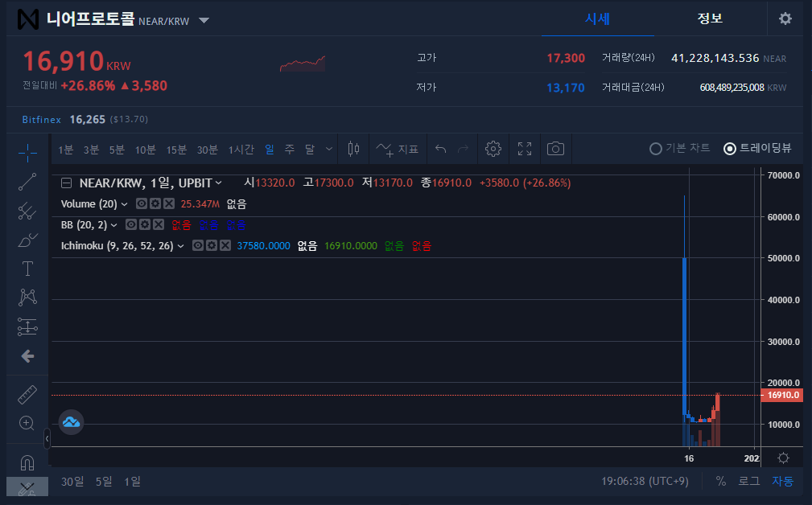Toggle auto (자동) scale mode
812x505 pixels.
782,481
